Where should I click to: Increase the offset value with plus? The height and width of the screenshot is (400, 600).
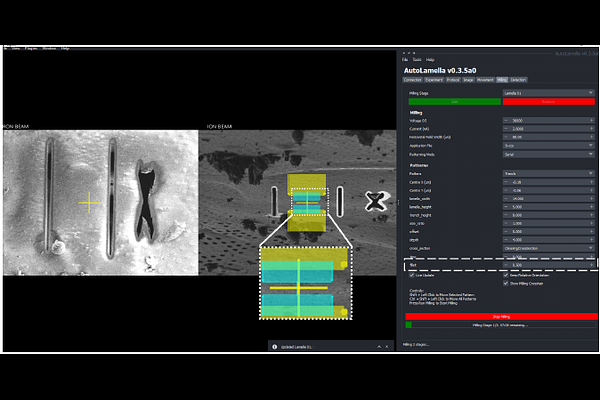(x=591, y=232)
